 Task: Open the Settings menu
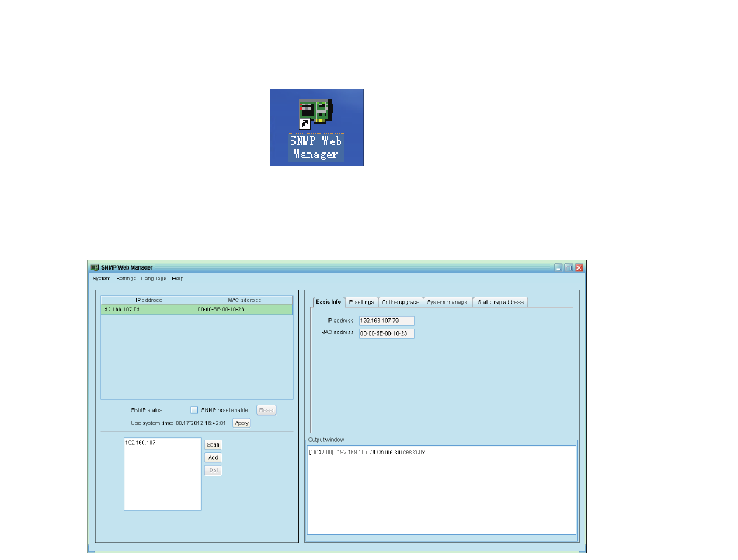(126, 279)
